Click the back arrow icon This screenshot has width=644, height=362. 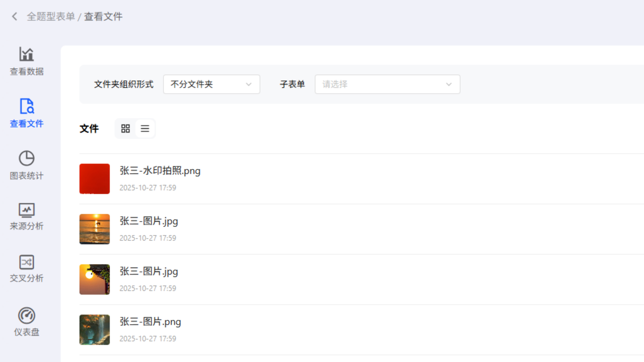[14, 16]
